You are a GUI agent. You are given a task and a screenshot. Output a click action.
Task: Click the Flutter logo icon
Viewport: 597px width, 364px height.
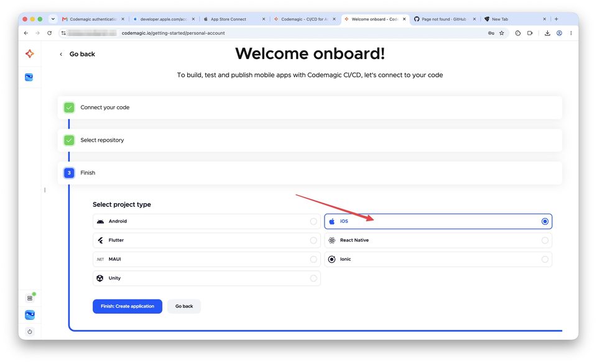(100, 240)
